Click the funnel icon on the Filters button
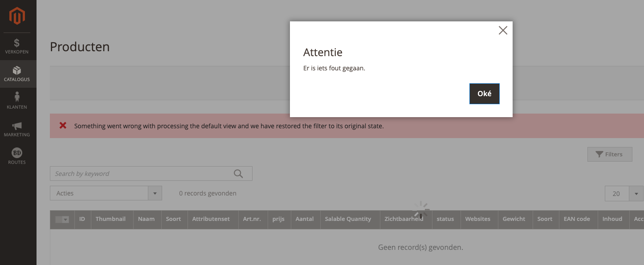Screen dimensions: 644x265 tap(599, 154)
